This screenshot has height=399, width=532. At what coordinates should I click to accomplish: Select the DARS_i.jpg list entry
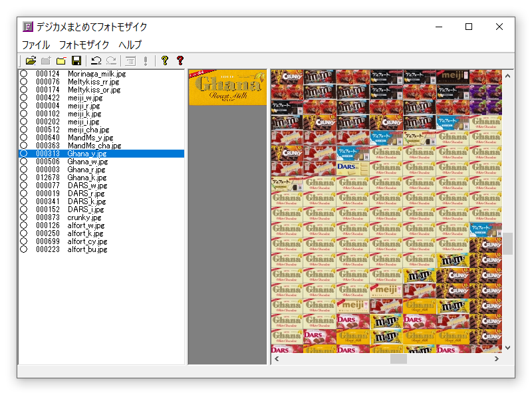coord(102,209)
